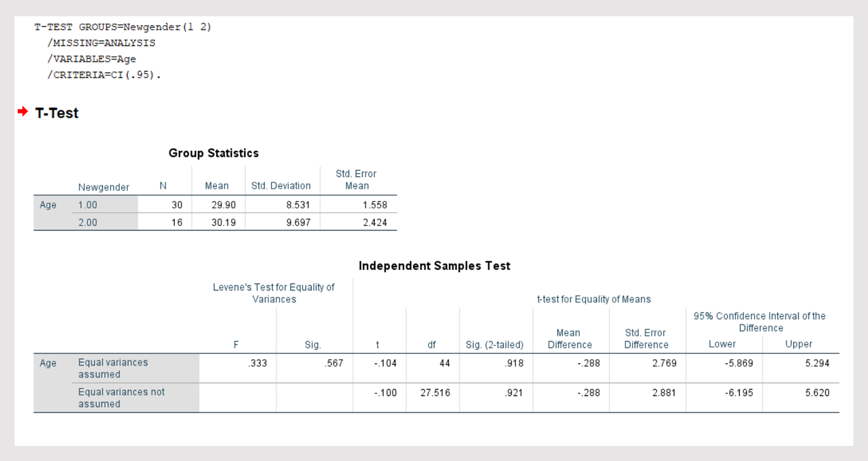868x461 pixels.
Task: Select the Std. Deviation column header
Action: point(281,186)
